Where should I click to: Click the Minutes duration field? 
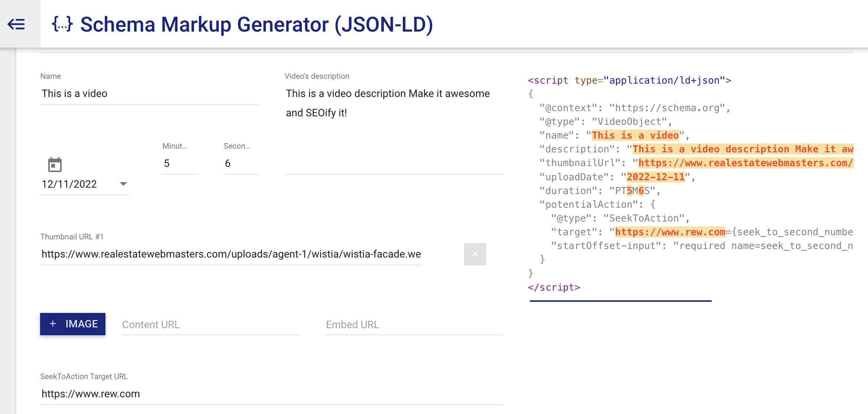pyautogui.click(x=180, y=164)
